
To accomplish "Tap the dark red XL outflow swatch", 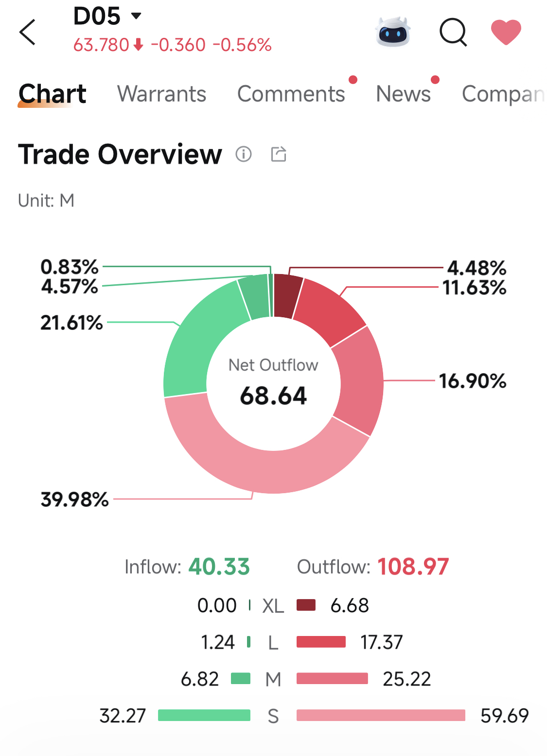I will 306,605.
